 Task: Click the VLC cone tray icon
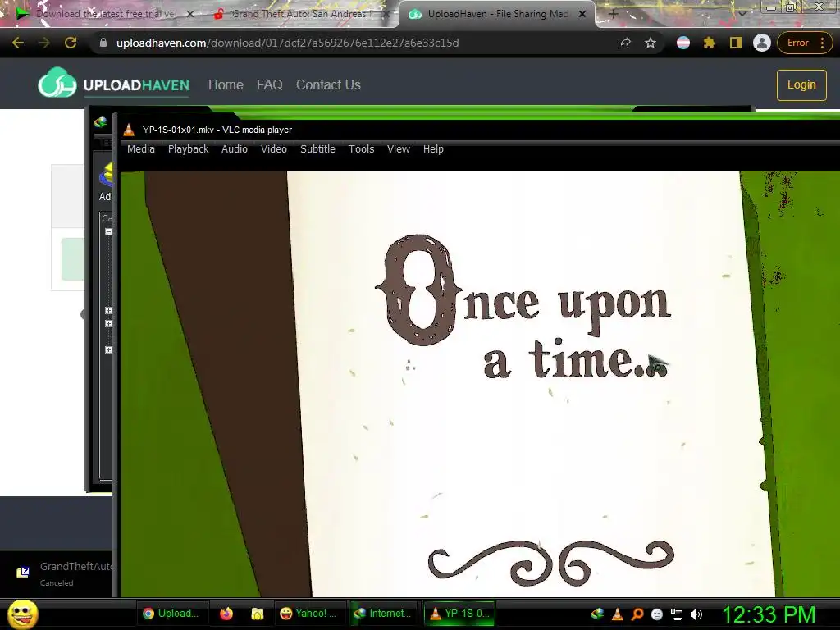617,614
